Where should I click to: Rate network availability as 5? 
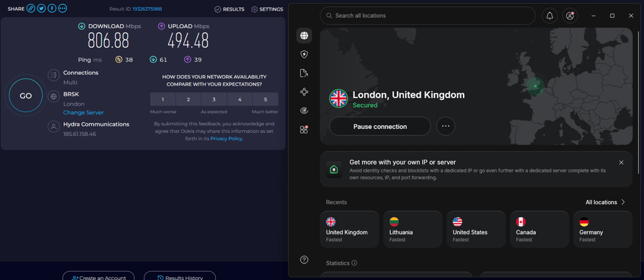265,99
